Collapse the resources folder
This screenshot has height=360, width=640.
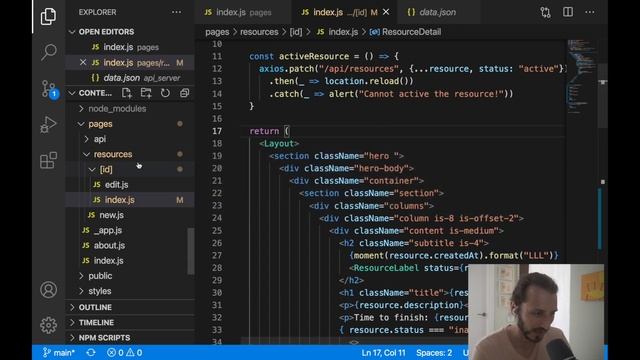[x=113, y=154]
